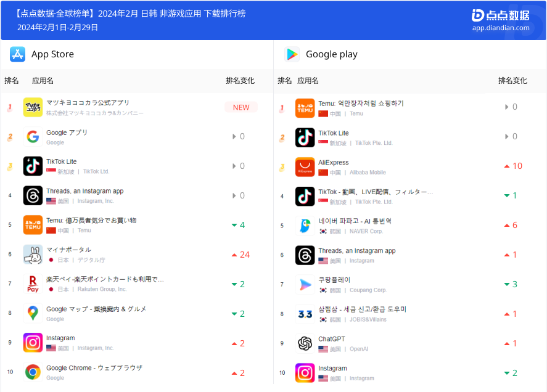Open Threads, an Instagram app in App Store
The height and width of the screenshot is (392, 547).
84,191
